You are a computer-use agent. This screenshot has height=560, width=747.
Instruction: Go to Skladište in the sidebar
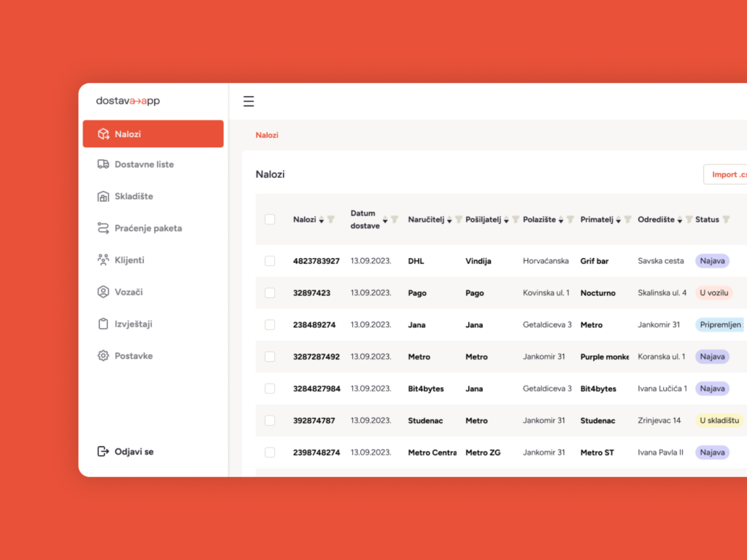(x=153, y=196)
